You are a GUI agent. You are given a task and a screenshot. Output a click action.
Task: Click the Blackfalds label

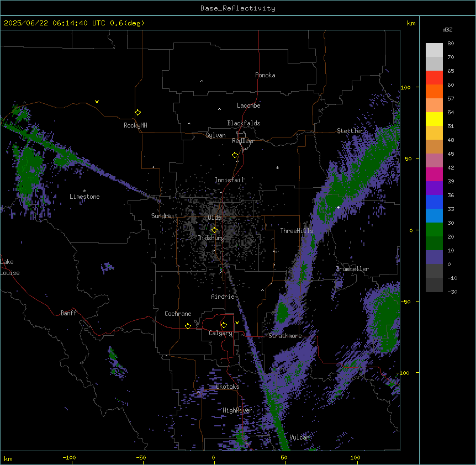pyautogui.click(x=244, y=123)
